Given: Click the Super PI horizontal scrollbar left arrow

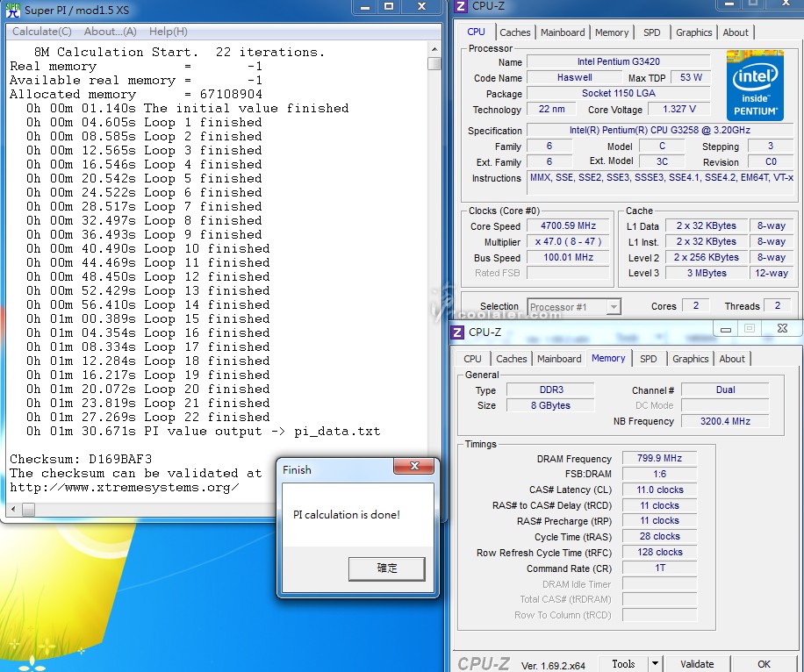Looking at the screenshot, I should [13, 509].
